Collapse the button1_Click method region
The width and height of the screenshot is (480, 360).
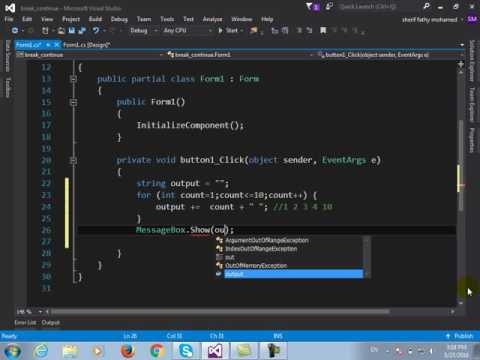click(74, 161)
